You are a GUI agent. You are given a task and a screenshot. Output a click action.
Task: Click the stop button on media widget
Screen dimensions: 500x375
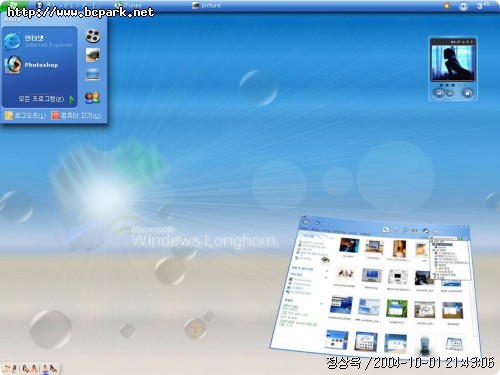(467, 93)
